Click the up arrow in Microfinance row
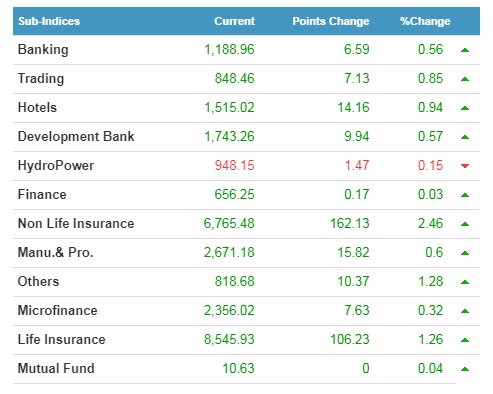The width and height of the screenshot is (493, 394). (x=465, y=311)
